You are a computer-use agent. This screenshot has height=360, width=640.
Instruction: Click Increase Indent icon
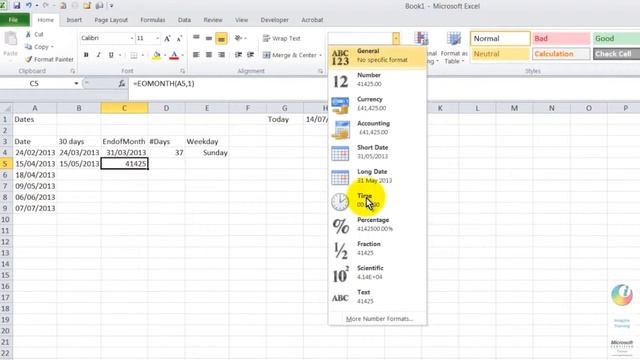(251, 55)
